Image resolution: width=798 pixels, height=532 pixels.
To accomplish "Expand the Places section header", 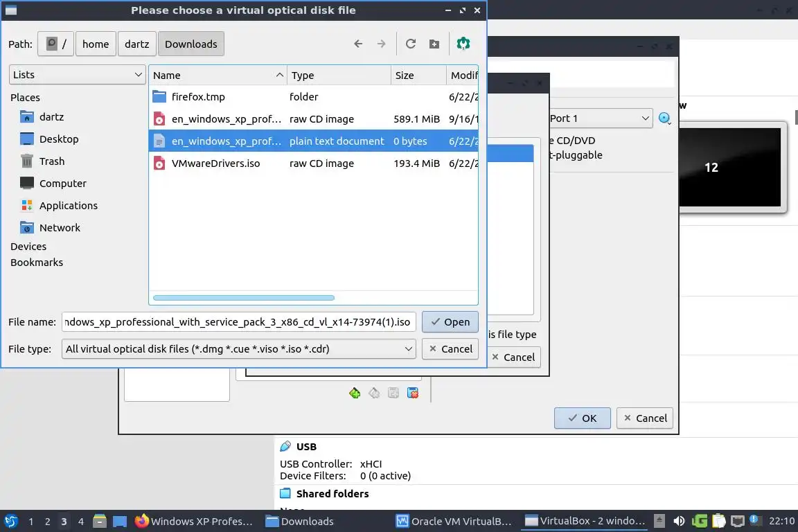I will click(x=25, y=98).
